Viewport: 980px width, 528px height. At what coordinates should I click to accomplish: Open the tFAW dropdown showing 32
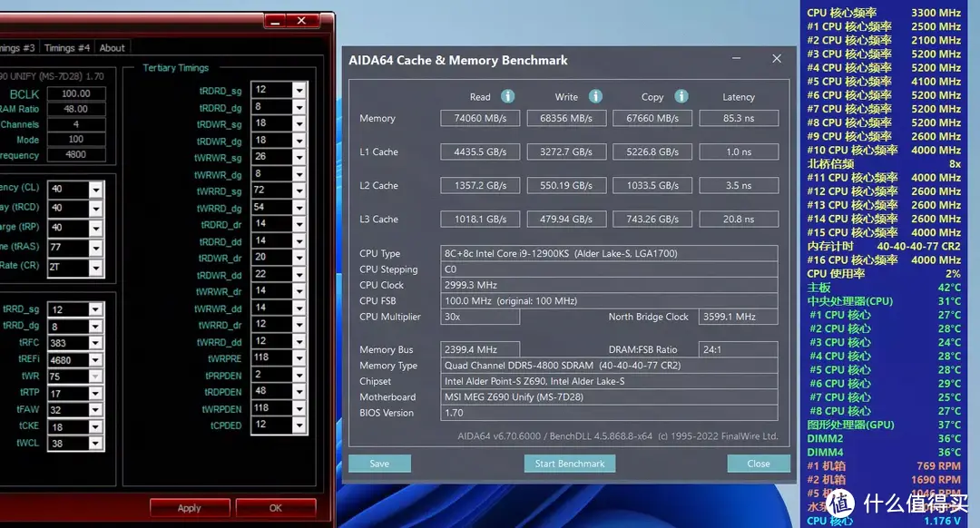click(x=95, y=411)
